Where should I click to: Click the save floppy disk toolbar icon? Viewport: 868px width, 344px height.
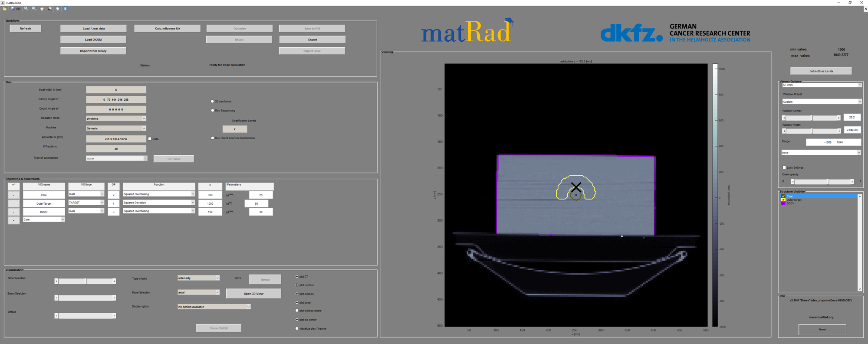(x=13, y=9)
